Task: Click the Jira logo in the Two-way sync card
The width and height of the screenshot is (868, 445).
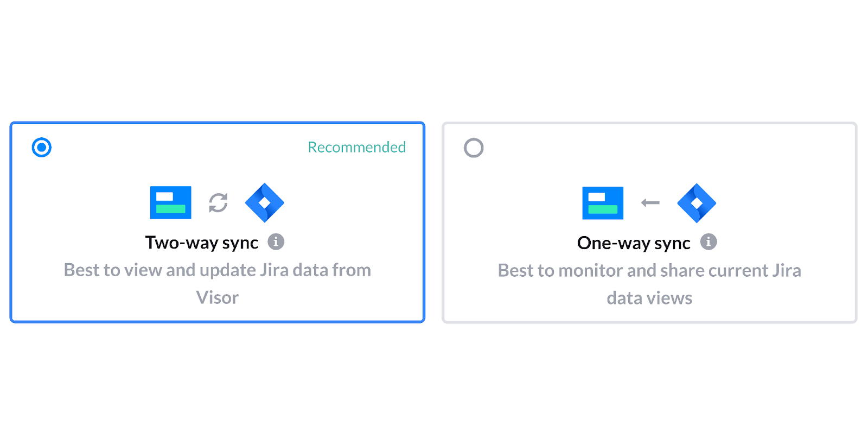Action: [265, 203]
